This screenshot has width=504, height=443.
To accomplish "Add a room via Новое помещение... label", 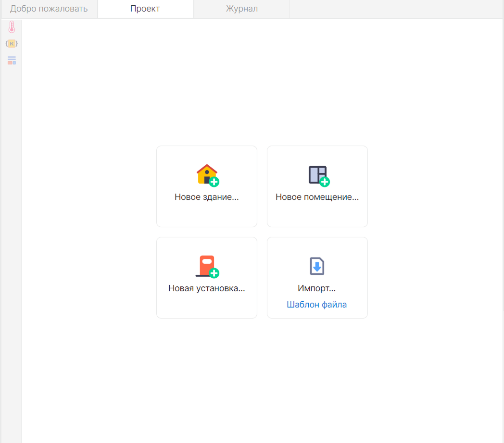I will pos(317,197).
